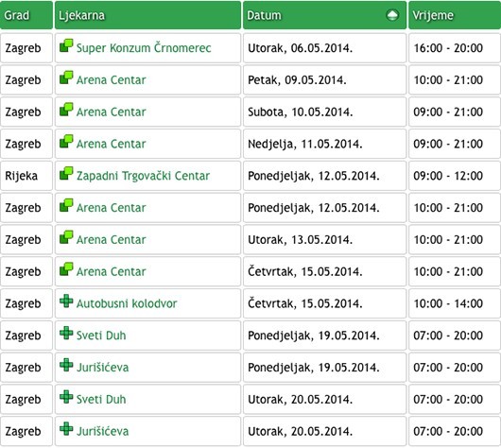Image resolution: width=501 pixels, height=448 pixels.
Task: Select the 16:00 - 20:00 time cell
Action: click(455, 48)
